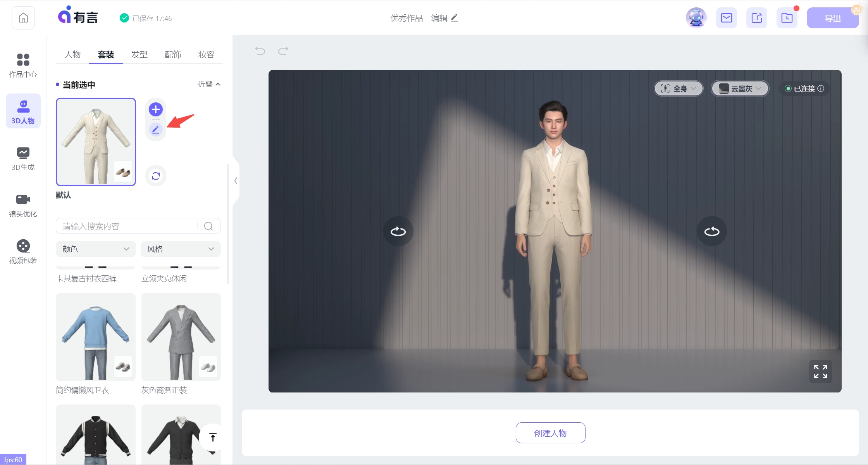868x465 pixels.
Task: Open the 全身 view dropdown
Action: click(679, 89)
